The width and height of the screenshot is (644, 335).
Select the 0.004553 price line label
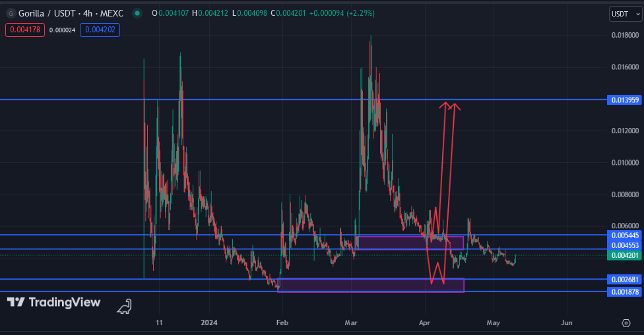[x=625, y=245]
